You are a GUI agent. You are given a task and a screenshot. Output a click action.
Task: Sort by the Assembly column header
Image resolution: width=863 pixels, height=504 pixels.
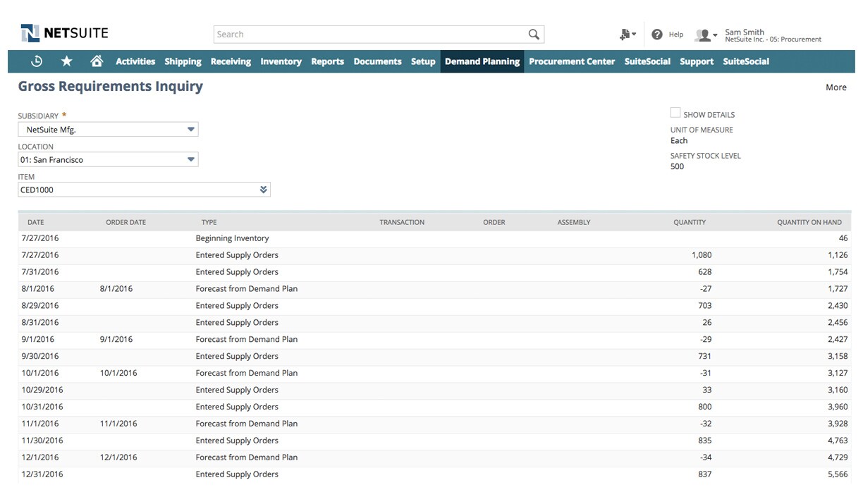(x=574, y=222)
